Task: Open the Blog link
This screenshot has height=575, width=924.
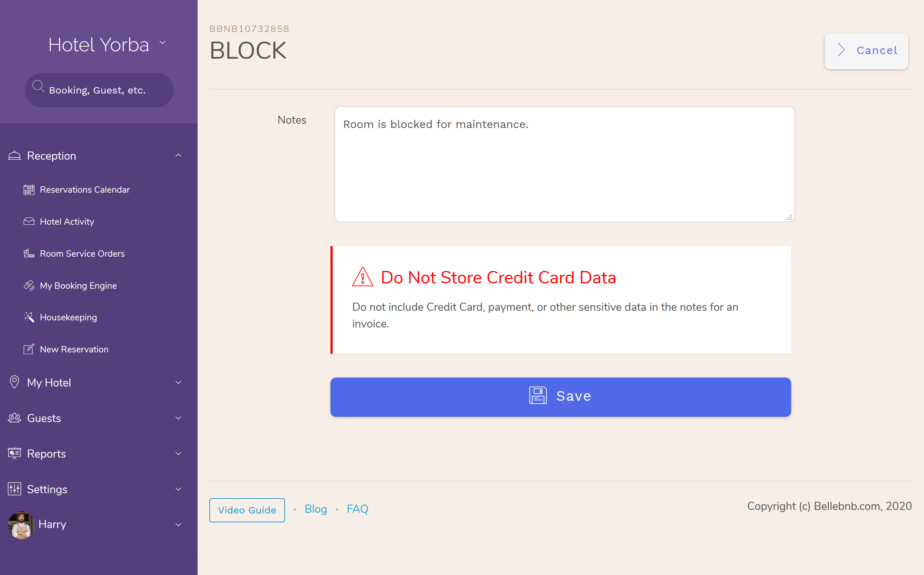Action: click(316, 510)
